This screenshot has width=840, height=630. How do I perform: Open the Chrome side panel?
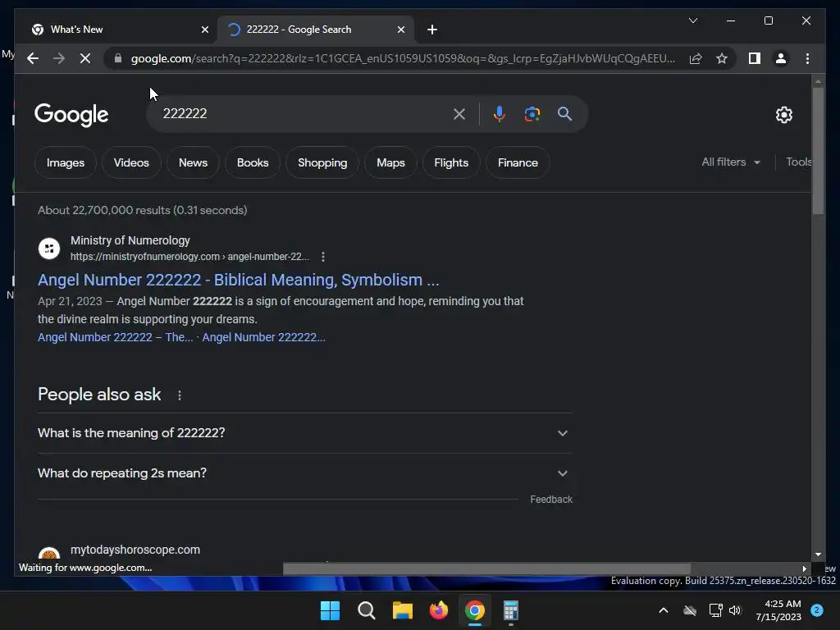coord(755,58)
